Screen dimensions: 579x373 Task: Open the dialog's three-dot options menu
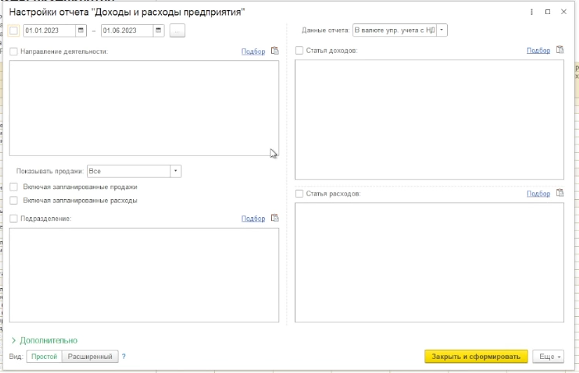[531, 12]
